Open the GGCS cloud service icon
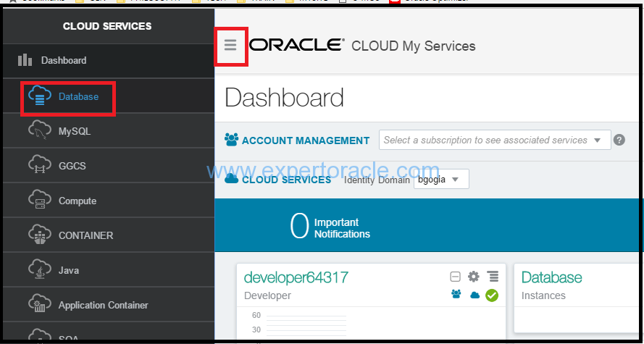 40,165
